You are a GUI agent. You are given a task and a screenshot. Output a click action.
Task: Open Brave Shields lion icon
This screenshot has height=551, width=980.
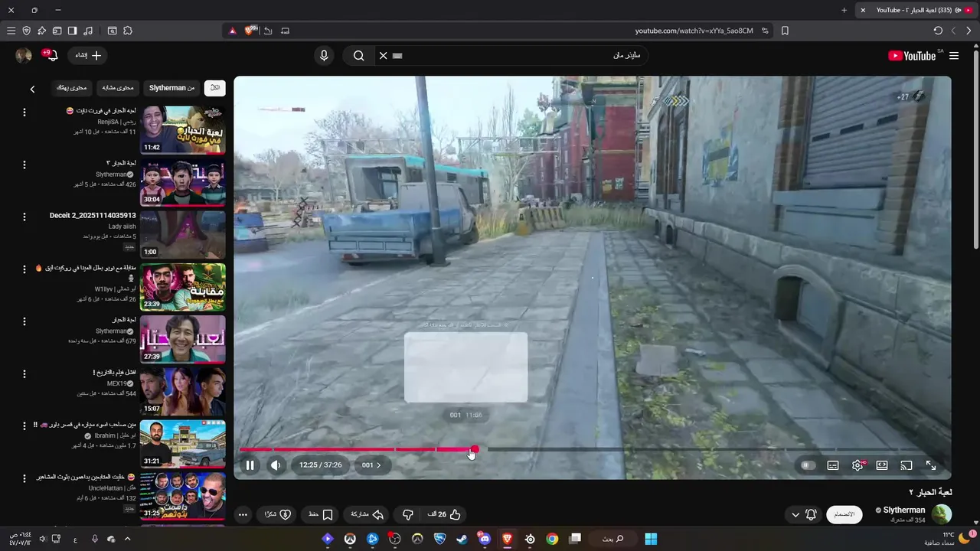click(x=250, y=31)
